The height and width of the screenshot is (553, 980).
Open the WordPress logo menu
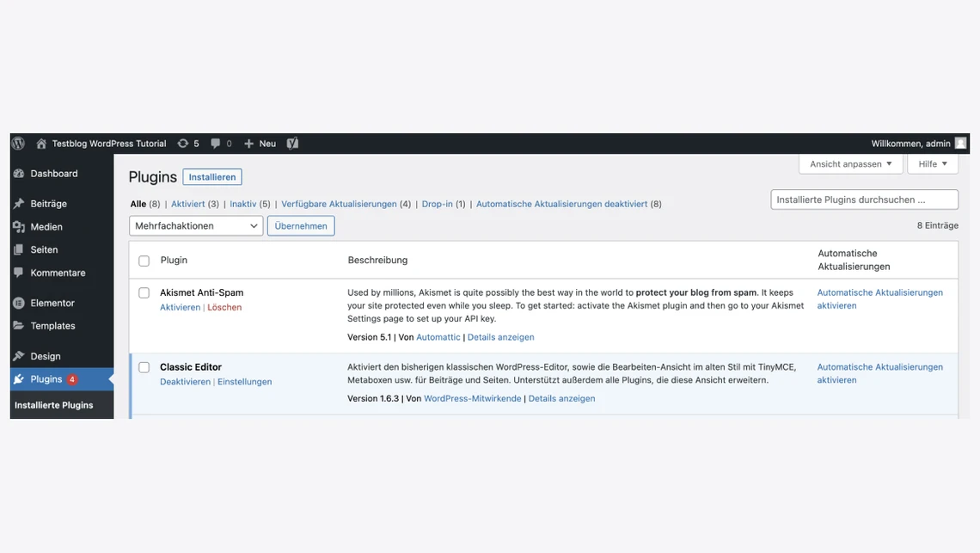17,143
